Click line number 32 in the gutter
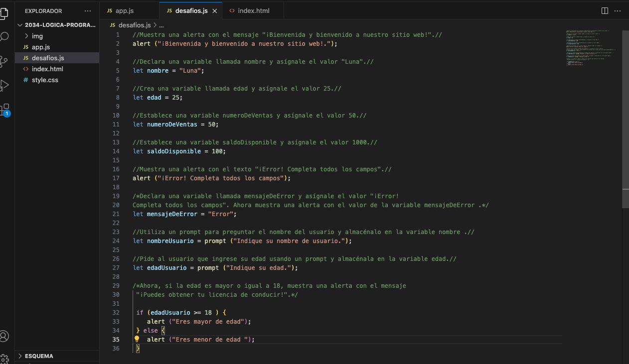The width and height of the screenshot is (629, 364). point(116,312)
